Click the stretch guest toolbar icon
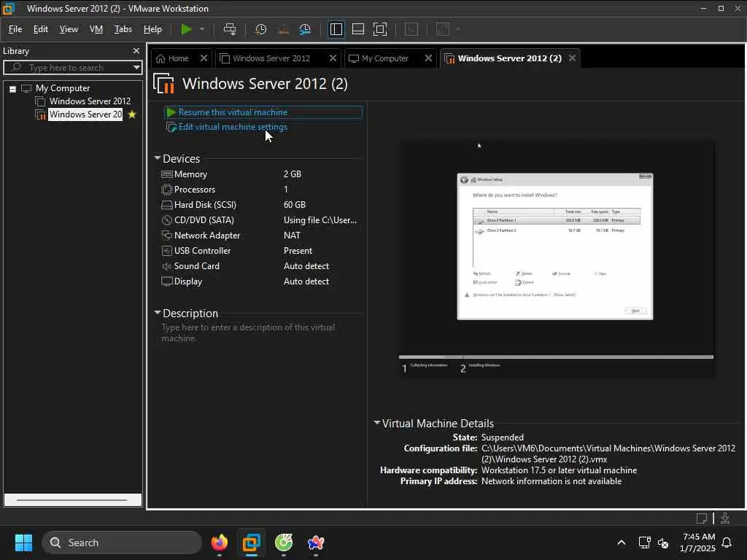The height and width of the screenshot is (560, 747). coord(443,29)
